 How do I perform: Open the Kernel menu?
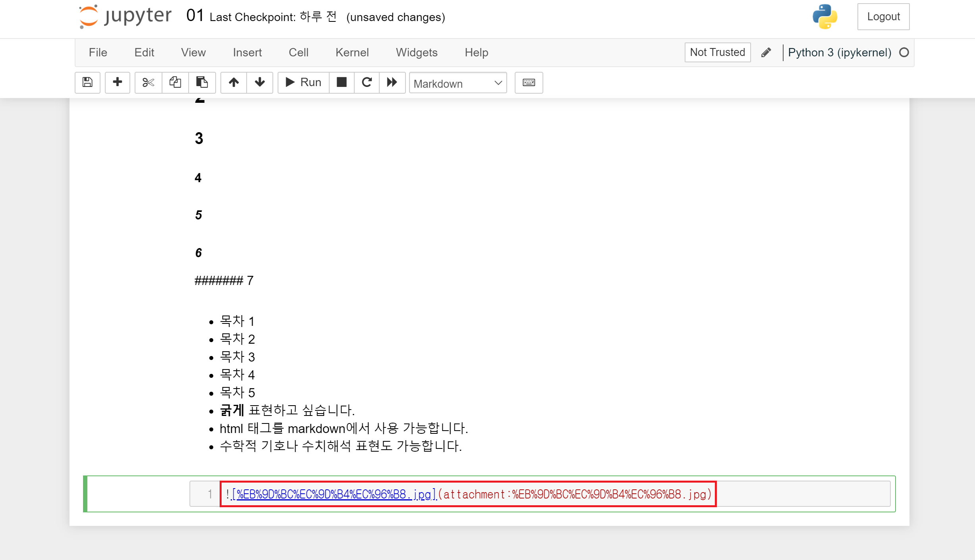coord(352,52)
